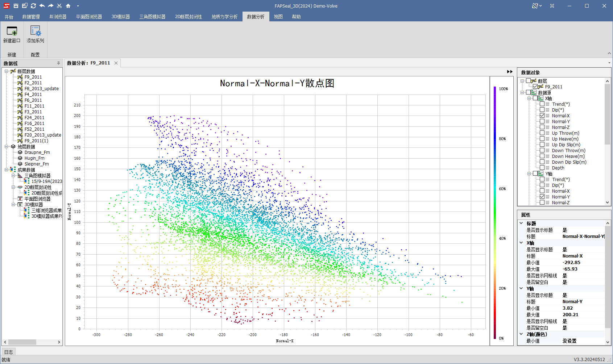
Task: Click the pin icon of 数据栈 panel
Action: pos(58,63)
